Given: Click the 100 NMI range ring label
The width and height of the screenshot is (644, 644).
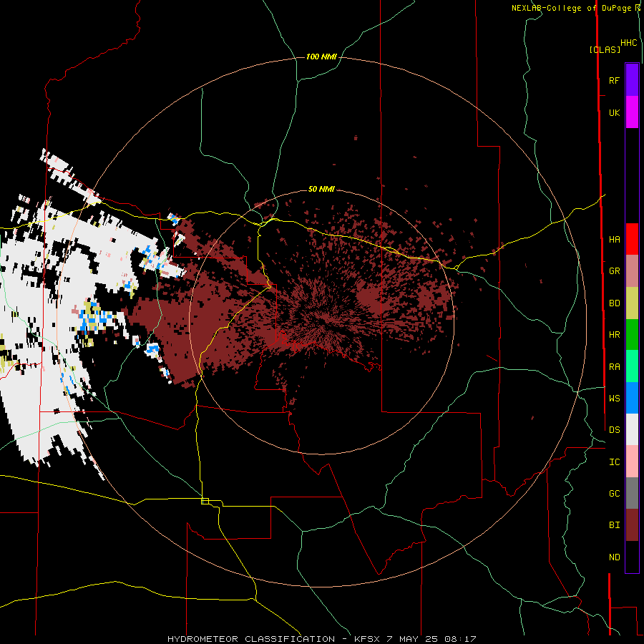Looking at the screenshot, I should pyautogui.click(x=321, y=57).
